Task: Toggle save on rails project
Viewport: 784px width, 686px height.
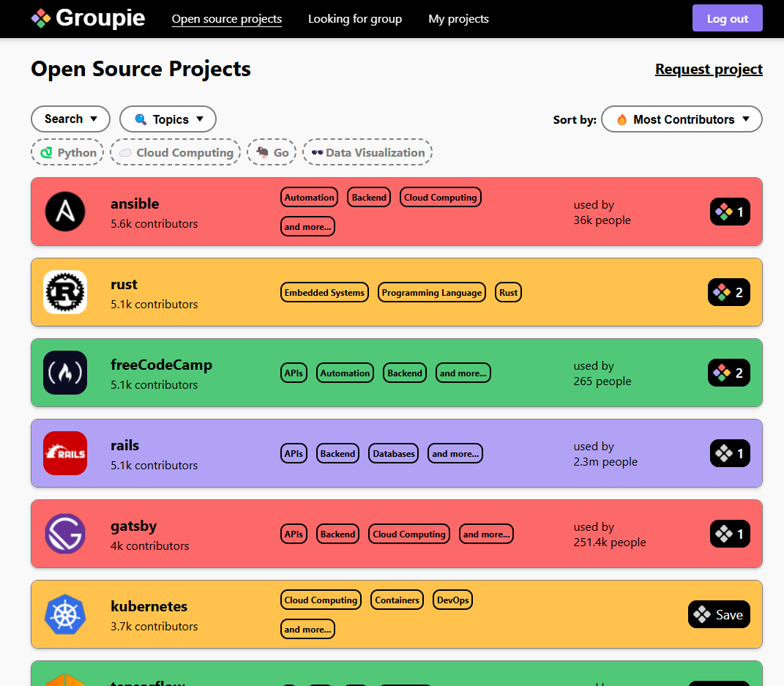Action: 730,453
